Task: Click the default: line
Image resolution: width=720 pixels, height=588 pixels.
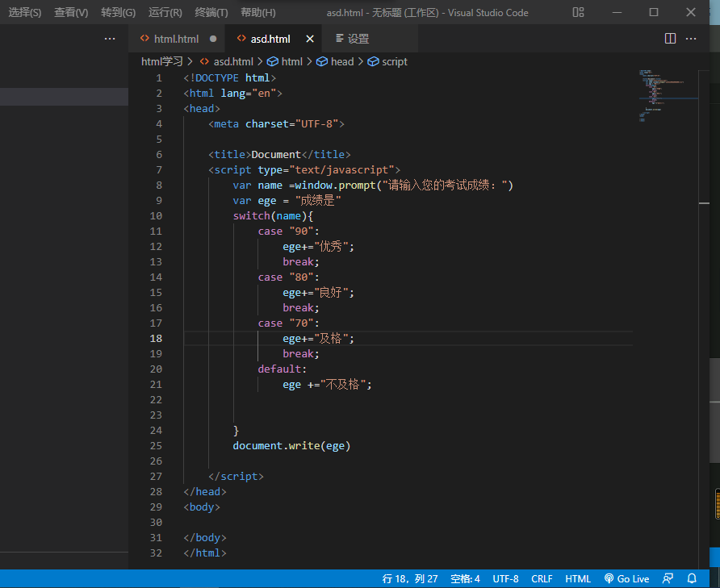Action: click(282, 369)
